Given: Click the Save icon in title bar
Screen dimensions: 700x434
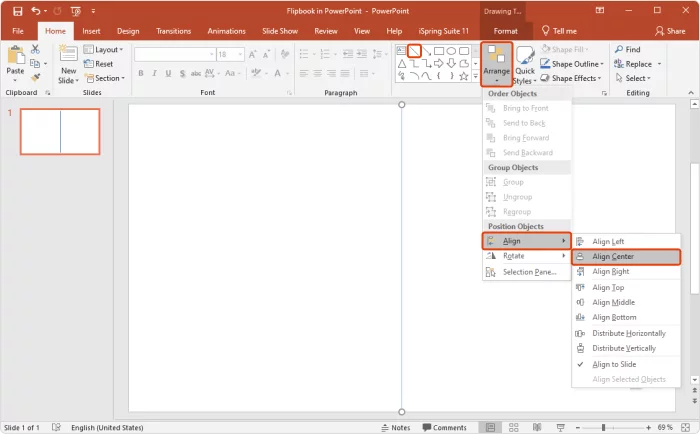Looking at the screenshot, I should click(17, 11).
